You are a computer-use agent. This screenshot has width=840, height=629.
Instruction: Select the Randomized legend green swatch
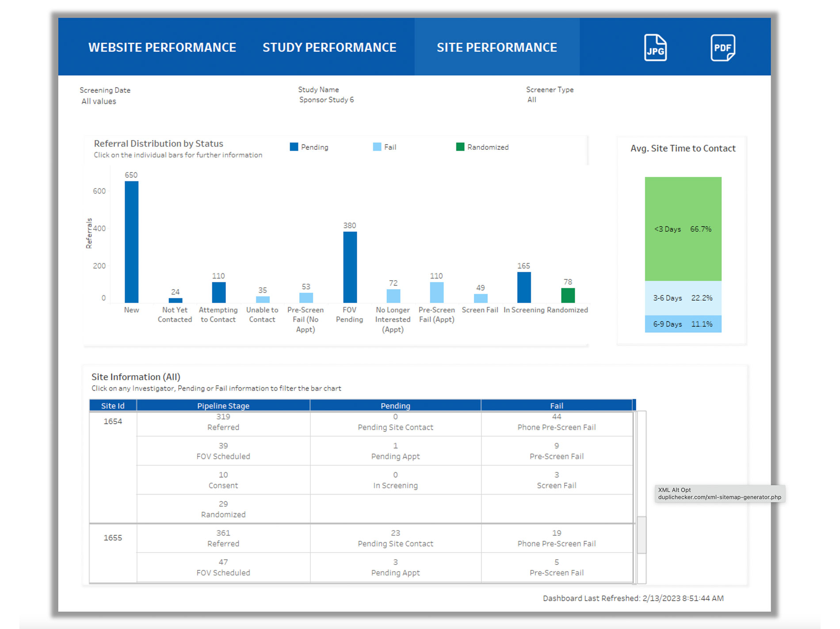click(x=460, y=147)
